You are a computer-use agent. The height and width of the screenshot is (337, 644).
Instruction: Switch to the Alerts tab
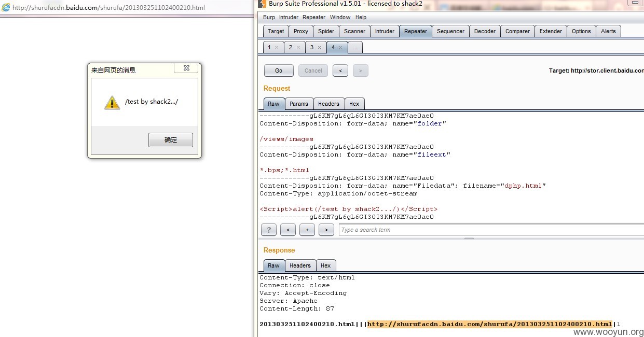pos(608,31)
